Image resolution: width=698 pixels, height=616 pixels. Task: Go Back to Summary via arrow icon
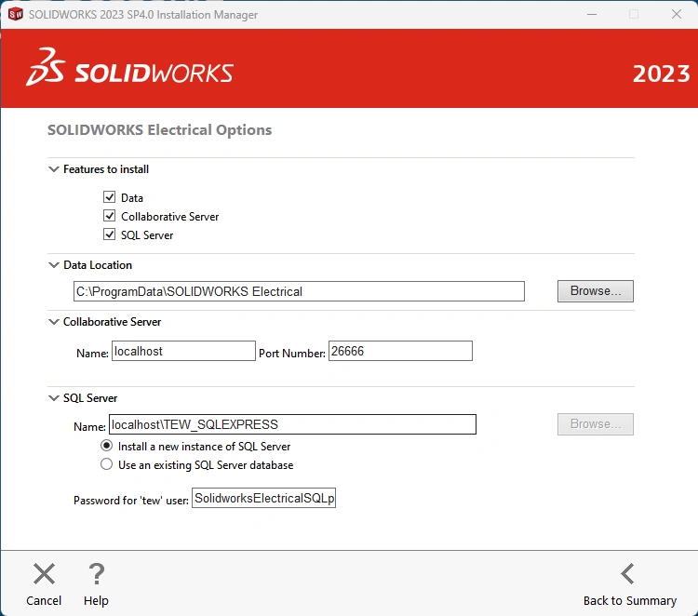pyautogui.click(x=627, y=574)
